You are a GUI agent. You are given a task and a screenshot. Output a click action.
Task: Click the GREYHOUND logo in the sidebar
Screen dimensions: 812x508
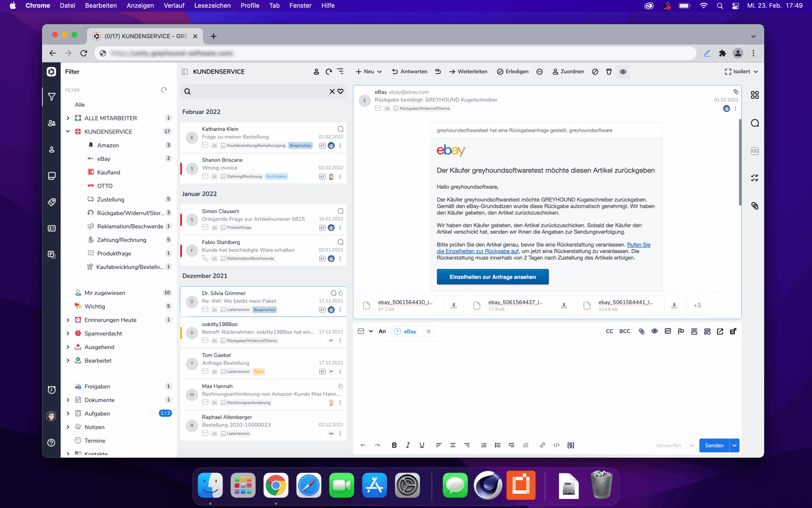click(51, 71)
